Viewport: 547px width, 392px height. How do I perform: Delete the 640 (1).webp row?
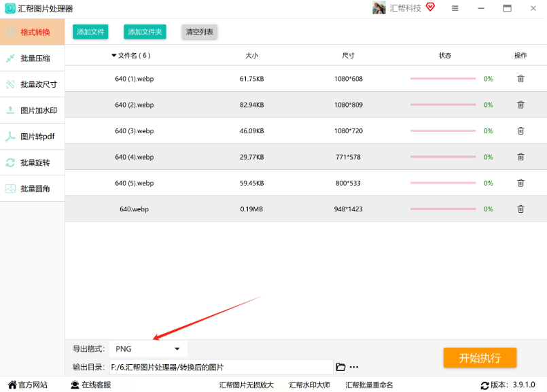click(520, 79)
